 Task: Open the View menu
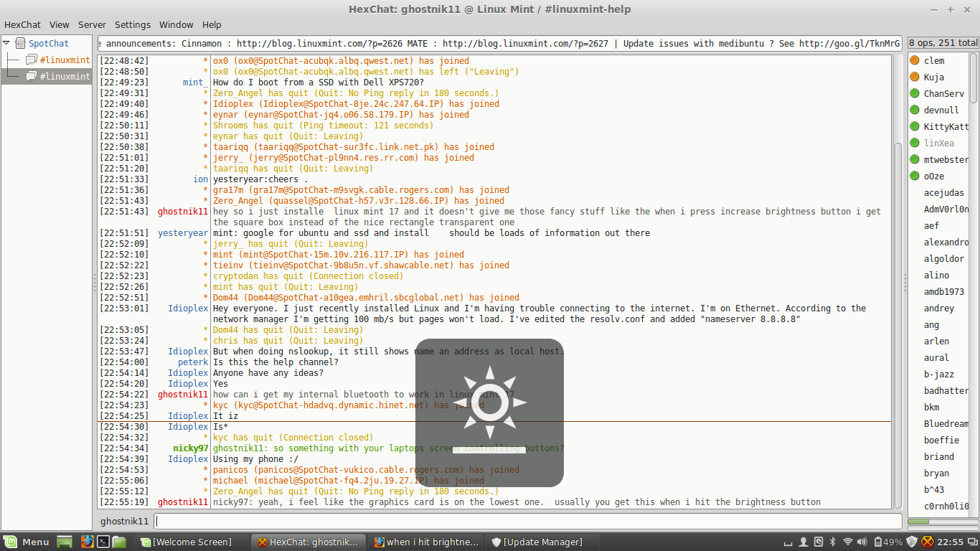pos(60,24)
